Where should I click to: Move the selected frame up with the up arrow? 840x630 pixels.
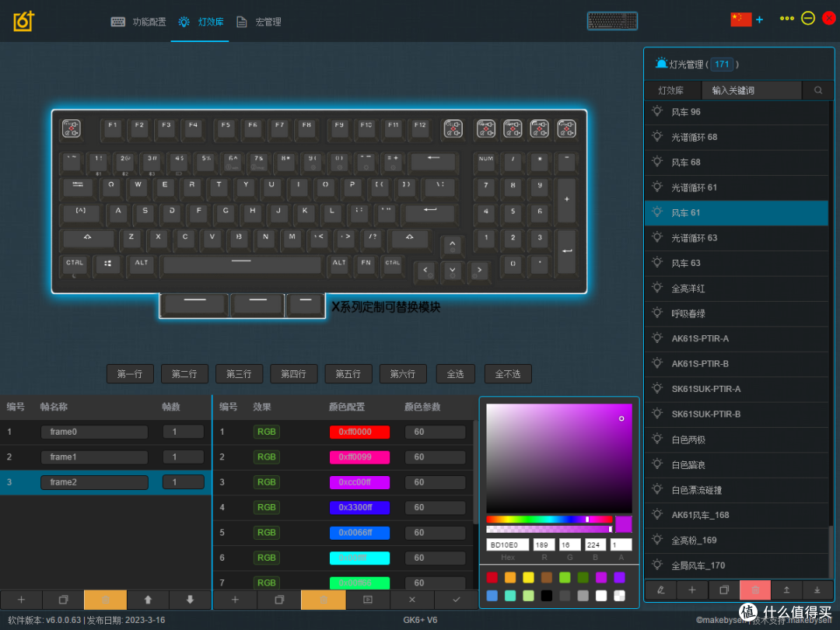pos(148,600)
